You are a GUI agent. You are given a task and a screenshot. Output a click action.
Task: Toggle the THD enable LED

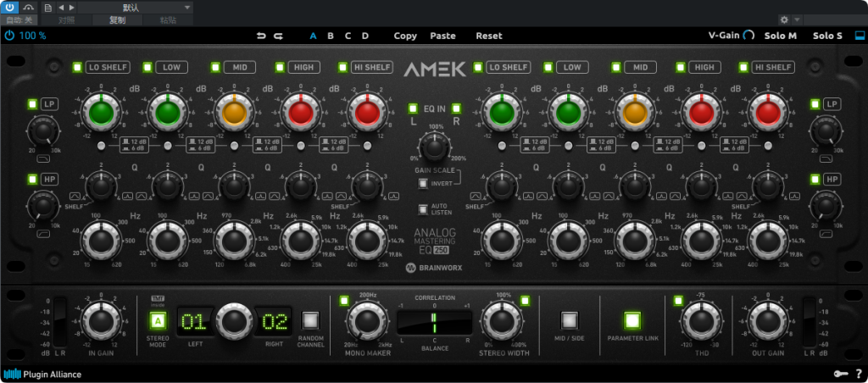pos(679,301)
